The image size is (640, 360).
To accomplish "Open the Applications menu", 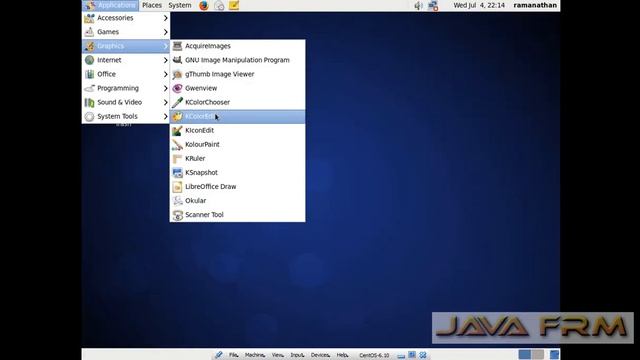I will (110, 5).
